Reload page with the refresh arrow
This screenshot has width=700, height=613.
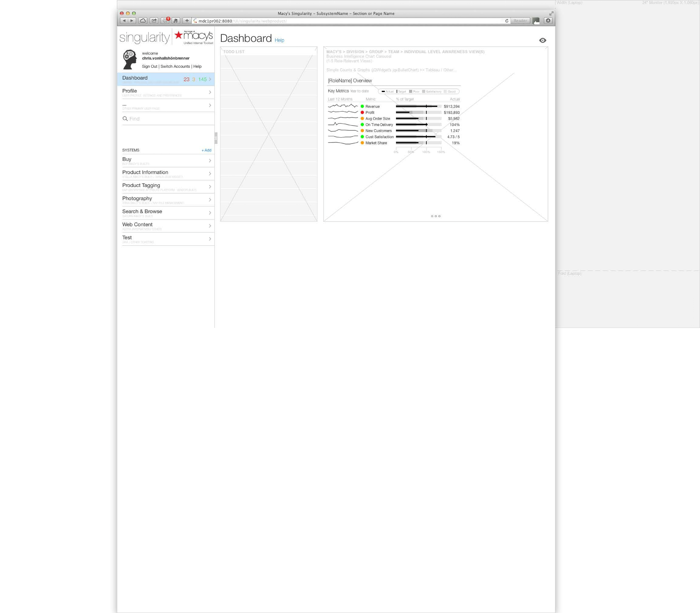(x=507, y=21)
